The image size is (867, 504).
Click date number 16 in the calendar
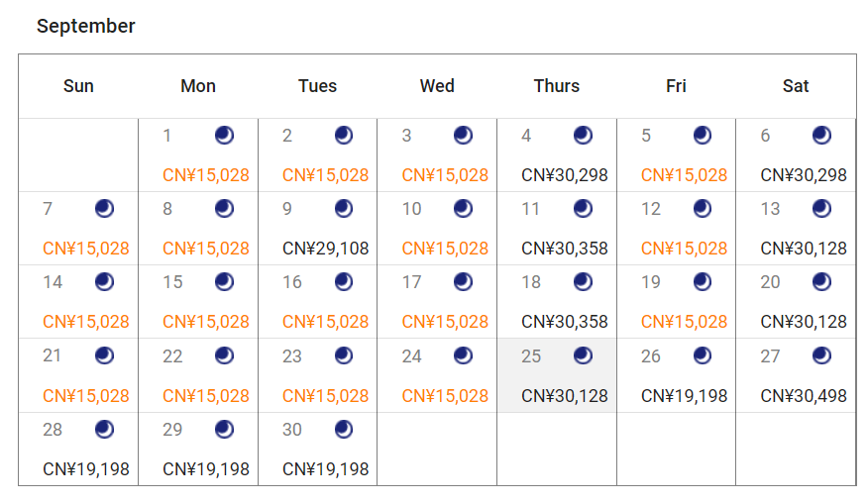click(x=291, y=282)
